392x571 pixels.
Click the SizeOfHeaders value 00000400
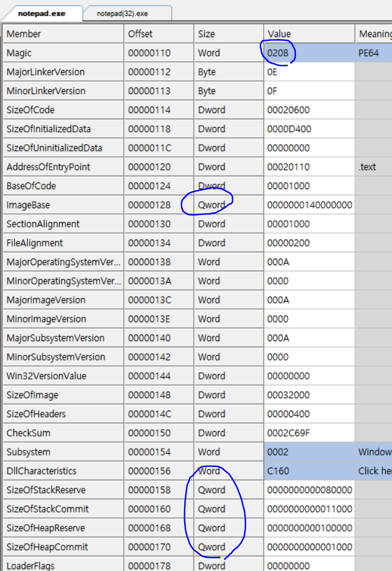(309, 414)
